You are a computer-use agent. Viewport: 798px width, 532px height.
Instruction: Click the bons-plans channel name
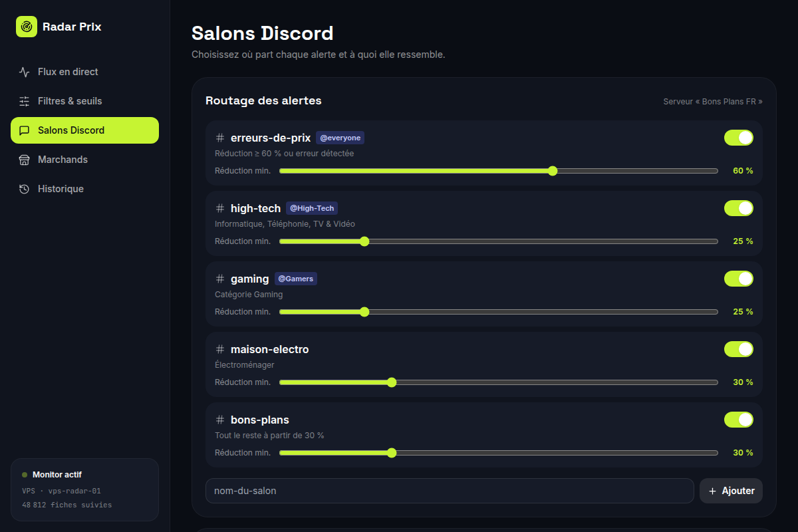tap(260, 420)
